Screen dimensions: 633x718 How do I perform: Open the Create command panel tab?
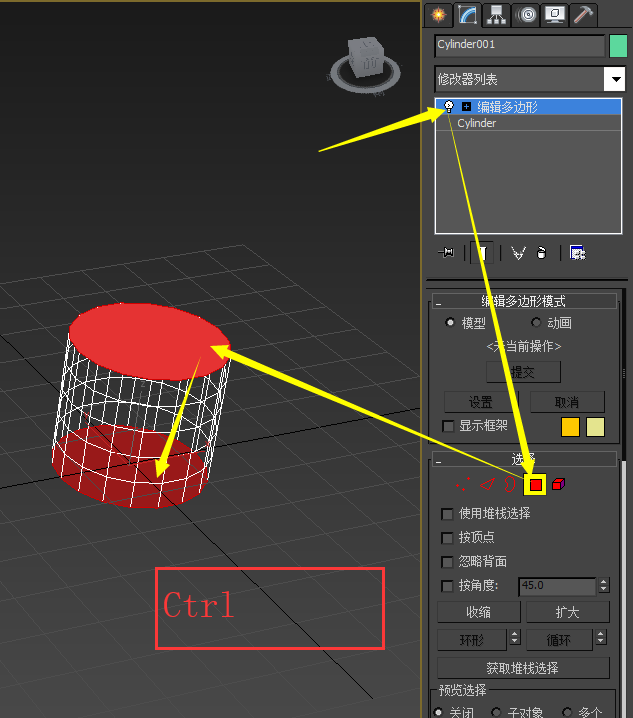[437, 14]
